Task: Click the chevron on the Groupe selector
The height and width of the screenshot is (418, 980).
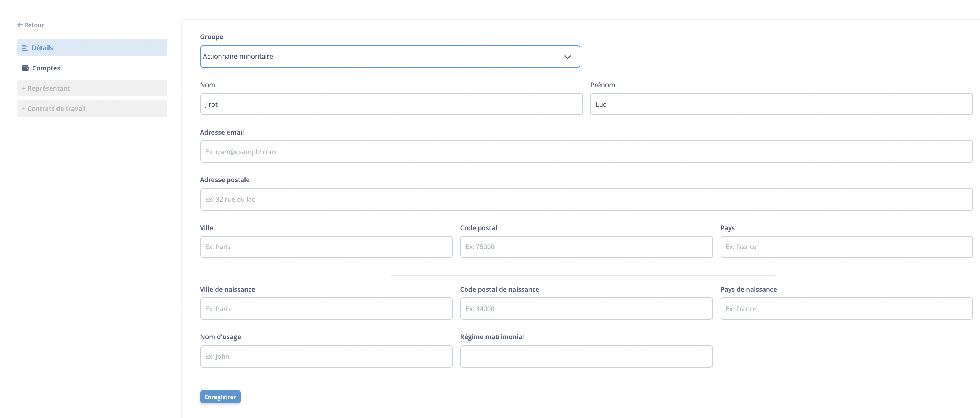Action: tap(567, 56)
